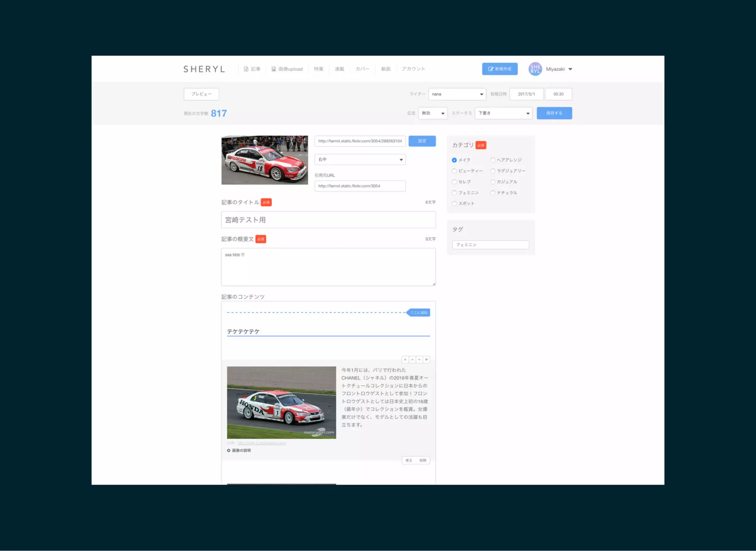The width and height of the screenshot is (756, 551).
Task: Go to the アカウント menu item
Action: (x=413, y=69)
